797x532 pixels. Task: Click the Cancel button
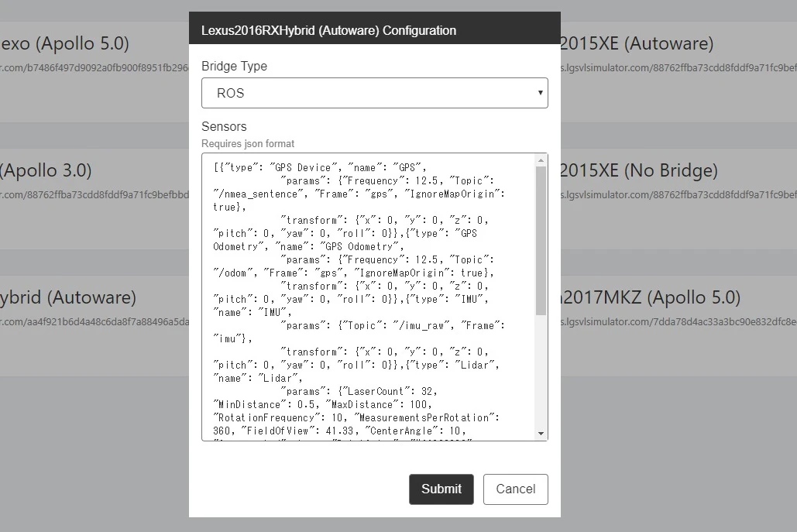click(x=515, y=489)
